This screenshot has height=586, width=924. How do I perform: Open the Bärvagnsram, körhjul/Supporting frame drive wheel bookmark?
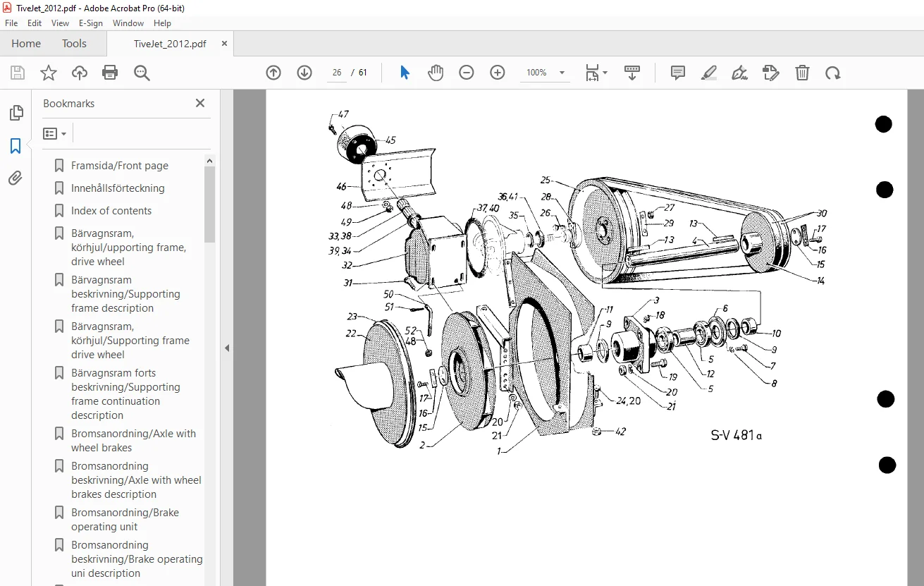(130, 341)
